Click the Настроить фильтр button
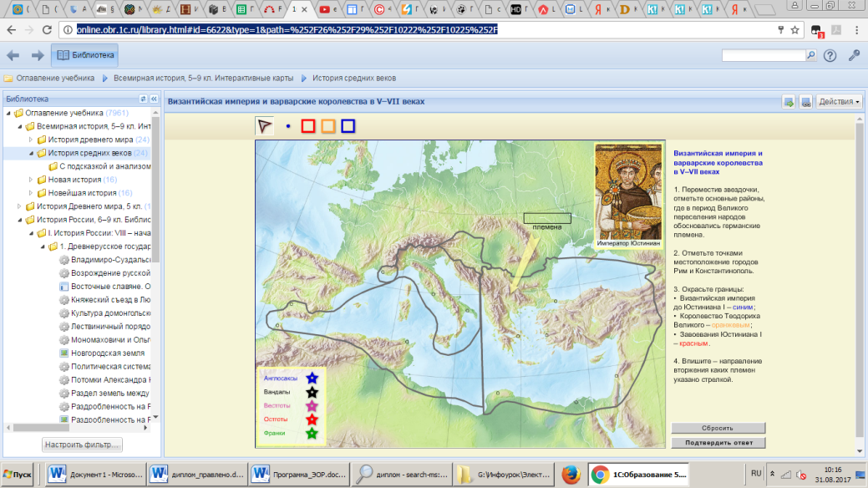Viewport: 868px width, 488px height. click(82, 445)
